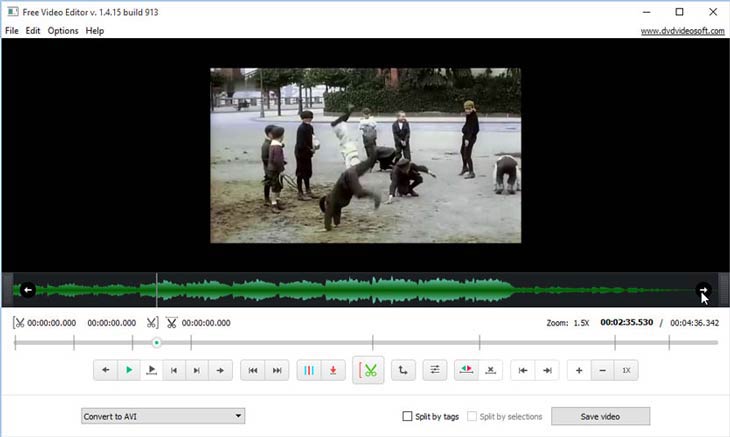This screenshot has height=437, width=730.
Task: Go to next frame button
Action: point(197,370)
